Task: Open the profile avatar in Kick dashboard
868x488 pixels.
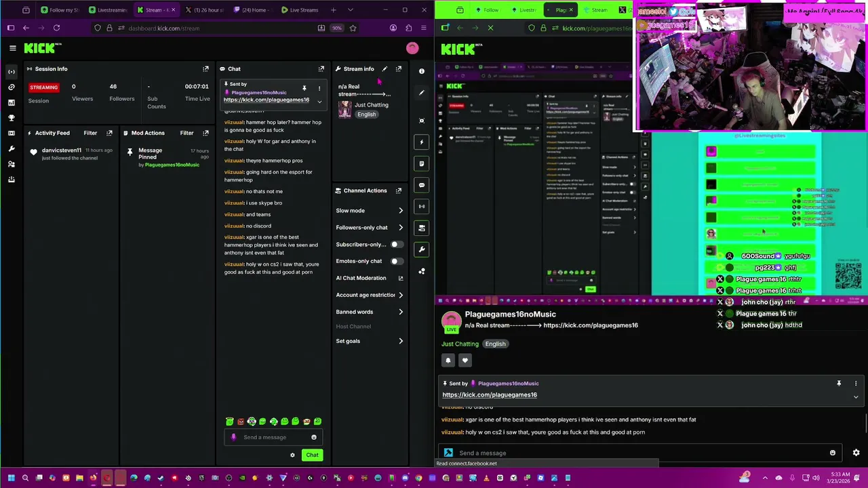Action: [412, 48]
